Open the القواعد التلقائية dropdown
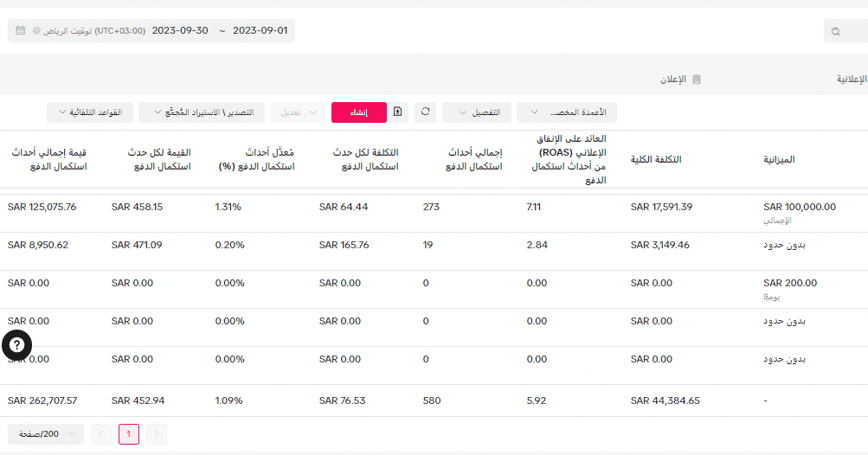The width and height of the screenshot is (868, 455). tap(90, 112)
